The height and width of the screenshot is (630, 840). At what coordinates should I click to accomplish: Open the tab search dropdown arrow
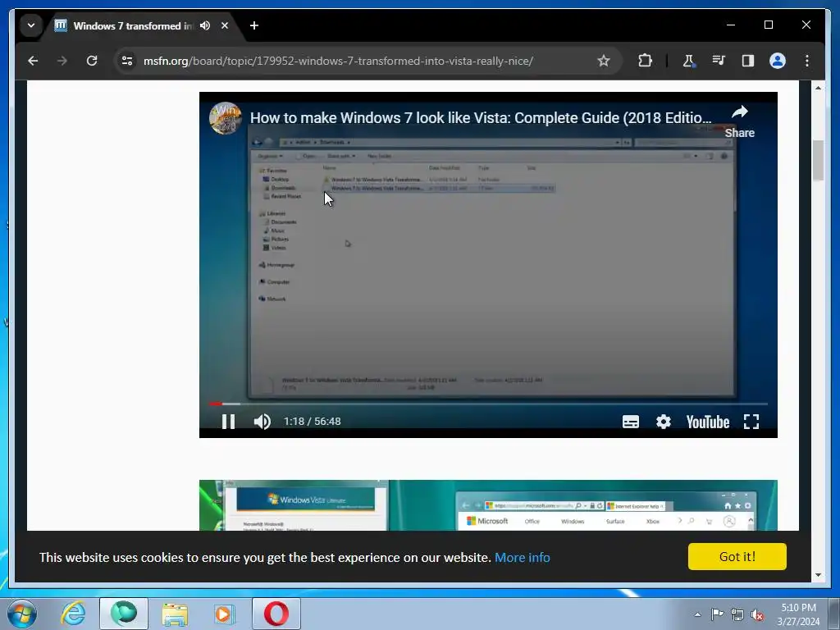click(x=31, y=25)
